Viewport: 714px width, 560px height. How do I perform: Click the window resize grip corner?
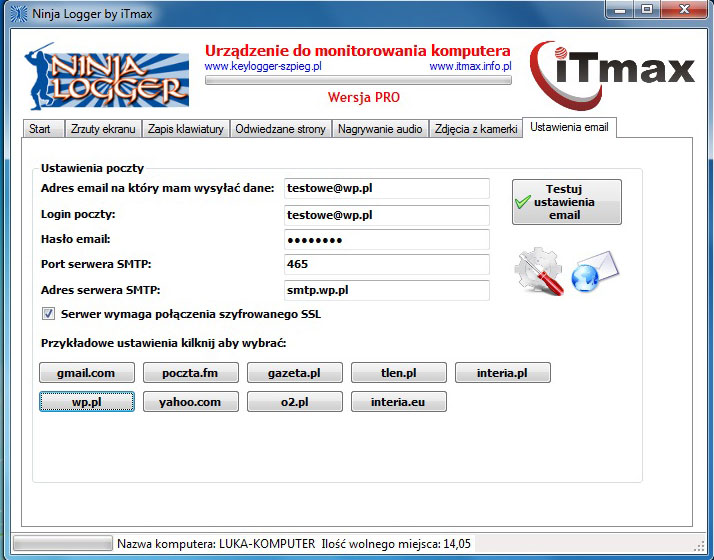pyautogui.click(x=700, y=546)
